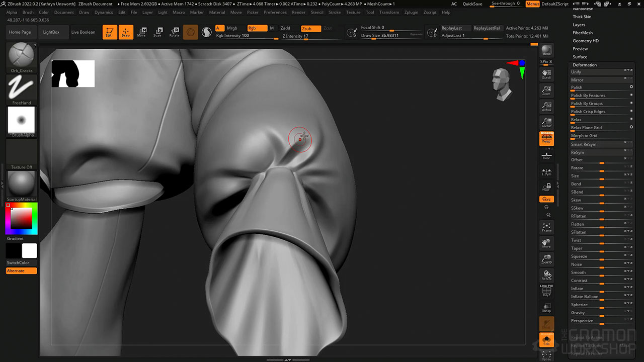Screen dimensions: 644x362
Task: Click the Frame mesh icon
Action: [x=546, y=227]
